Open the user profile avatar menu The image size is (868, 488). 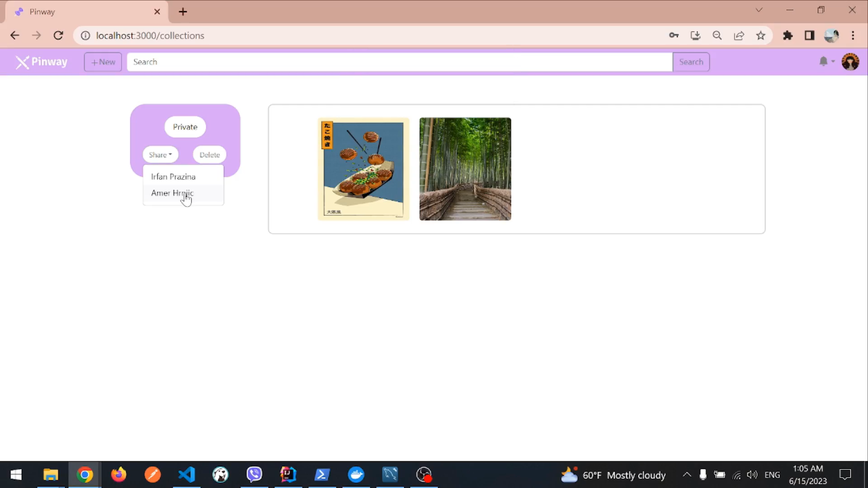(x=850, y=61)
